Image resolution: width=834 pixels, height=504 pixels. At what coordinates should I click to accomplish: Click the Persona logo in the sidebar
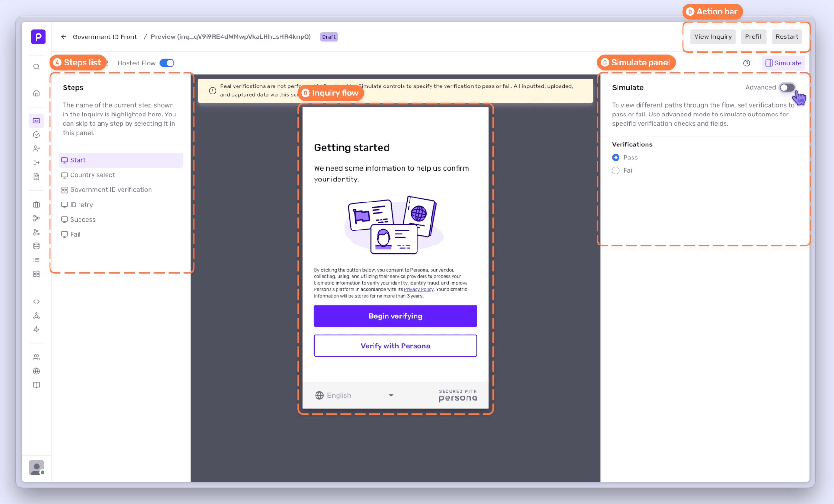tap(38, 36)
